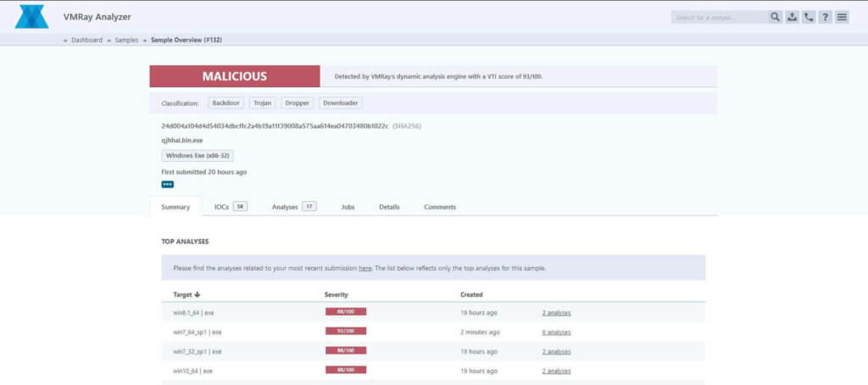Click the search magnifier icon

point(775,17)
